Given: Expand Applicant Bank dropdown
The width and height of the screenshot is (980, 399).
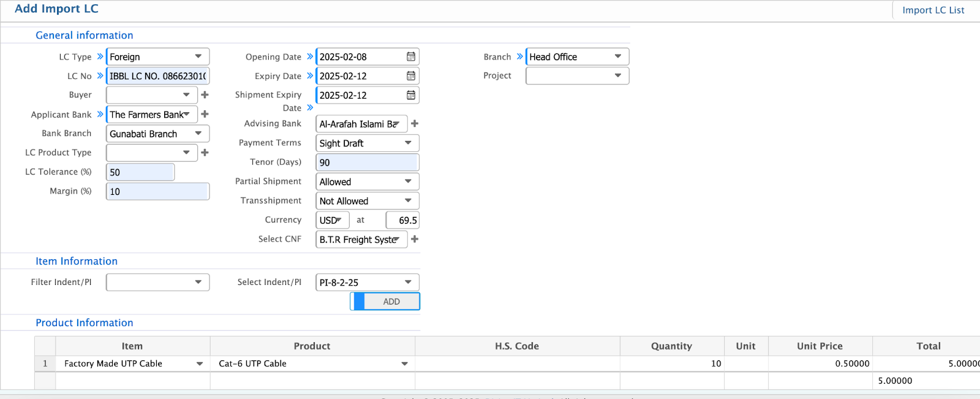Looking at the screenshot, I should pyautogui.click(x=152, y=115).
